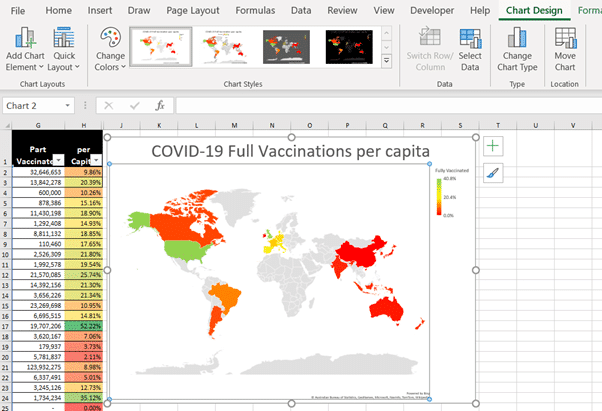The image size is (602, 411).
Task: Switch to the Review tab
Action: pyautogui.click(x=342, y=10)
